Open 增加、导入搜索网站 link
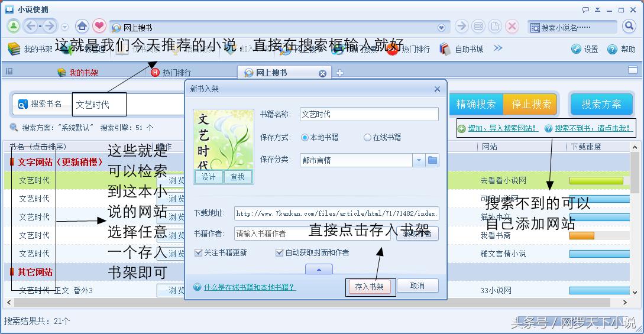The width and height of the screenshot is (644, 334). (x=503, y=128)
